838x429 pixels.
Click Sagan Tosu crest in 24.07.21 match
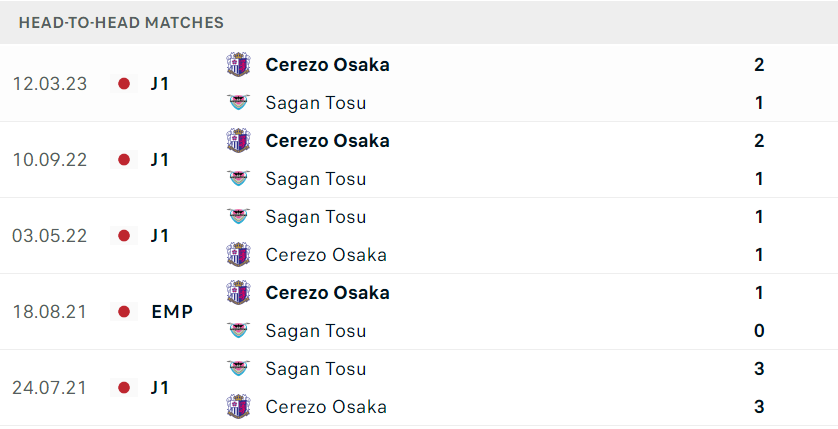click(238, 368)
